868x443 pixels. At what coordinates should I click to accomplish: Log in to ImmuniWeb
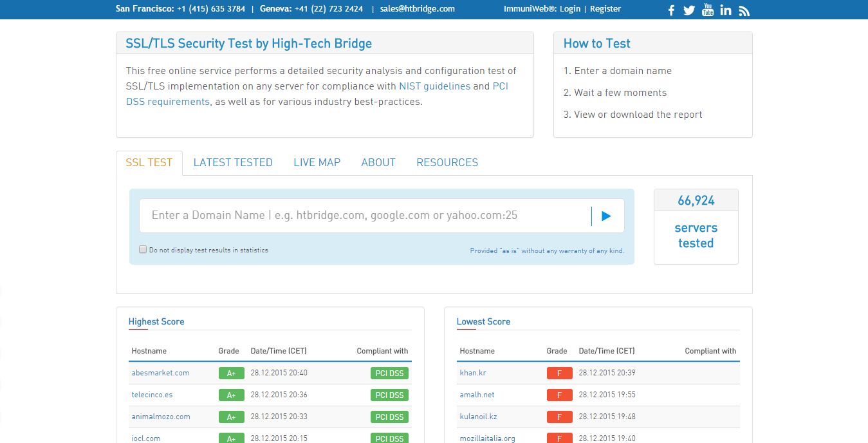coord(570,9)
